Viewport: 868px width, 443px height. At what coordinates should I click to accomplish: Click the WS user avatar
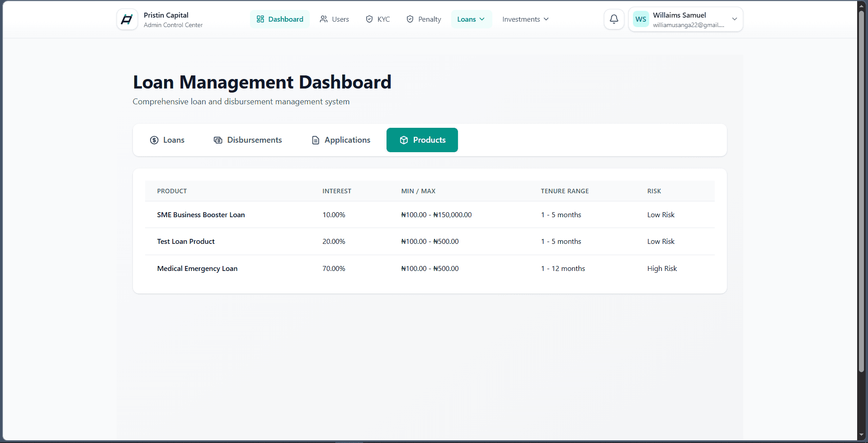pyautogui.click(x=641, y=19)
